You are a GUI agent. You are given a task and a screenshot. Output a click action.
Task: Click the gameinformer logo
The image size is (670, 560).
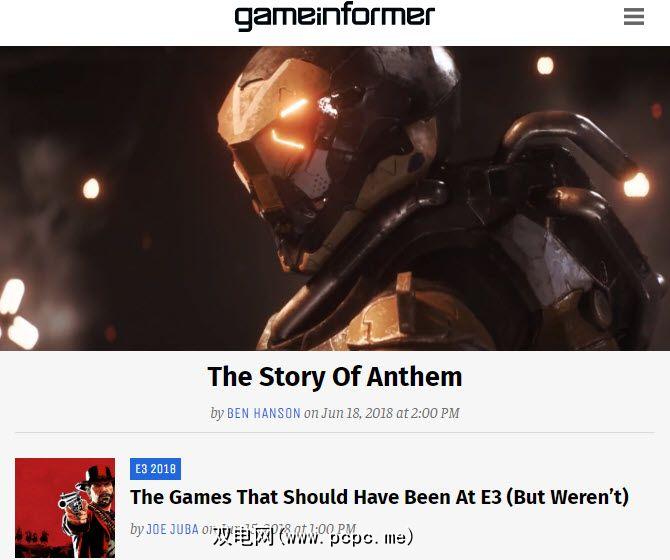tap(335, 17)
